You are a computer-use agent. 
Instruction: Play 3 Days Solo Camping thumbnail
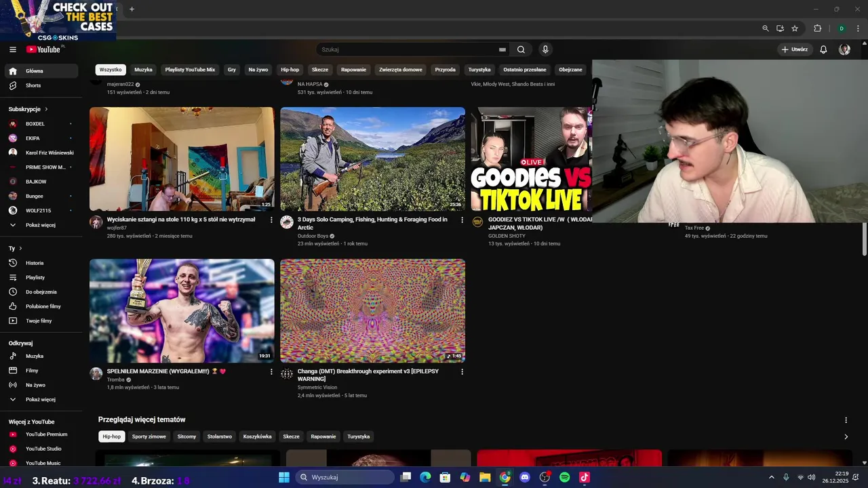coord(373,159)
